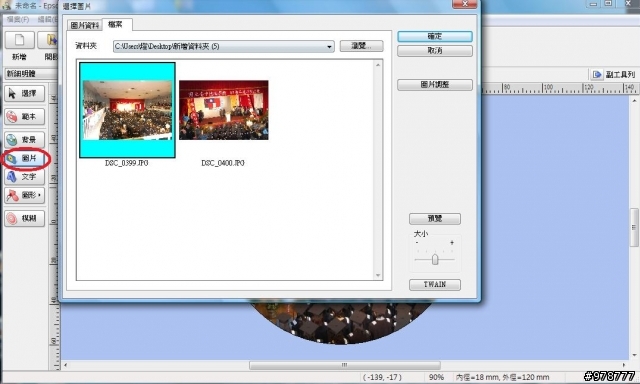Click the 90% zoom value in status bar
Image resolution: width=640 pixels, height=384 pixels.
[x=436, y=377]
